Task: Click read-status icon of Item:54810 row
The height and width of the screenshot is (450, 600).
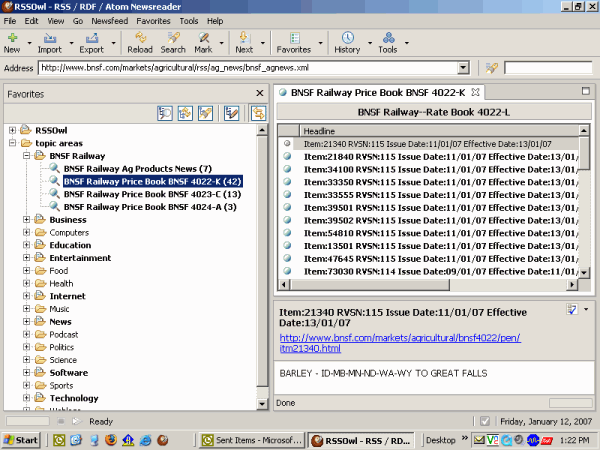Action: coord(287,233)
